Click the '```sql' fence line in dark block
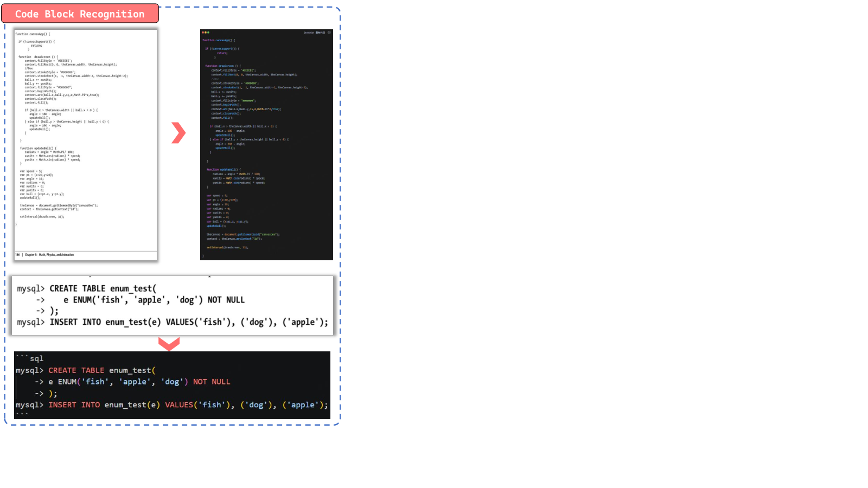The height and width of the screenshot is (488, 868). pos(29,358)
